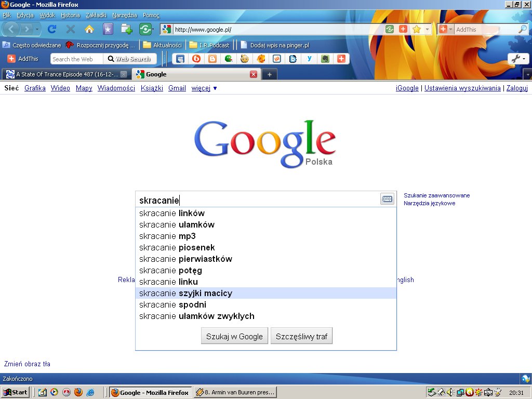Screen dimensions: 532x399
Task: Open the Narzędzia menu
Action: tap(125, 15)
